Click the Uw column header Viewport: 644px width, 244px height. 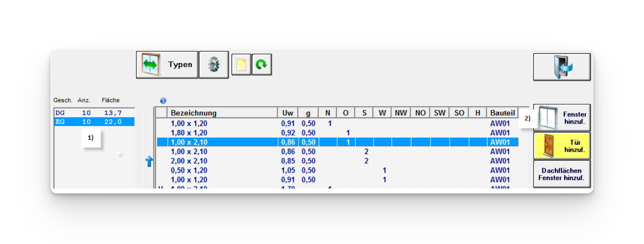click(x=287, y=113)
